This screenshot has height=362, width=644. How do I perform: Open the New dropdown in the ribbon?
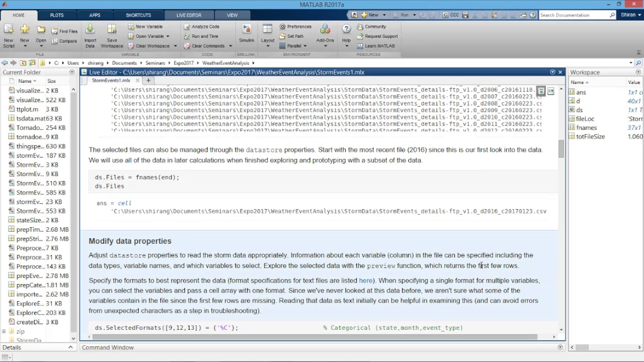coord(24,46)
